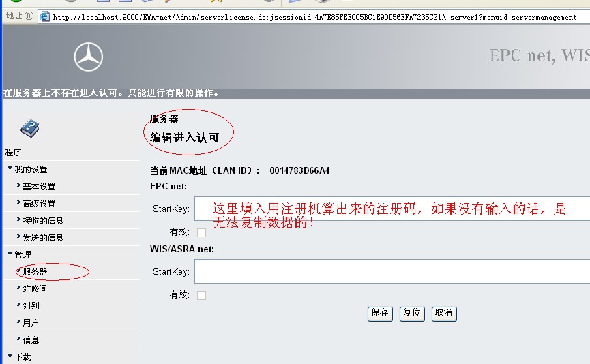Enable the 有效 checkbox under EPC net

pyautogui.click(x=201, y=232)
